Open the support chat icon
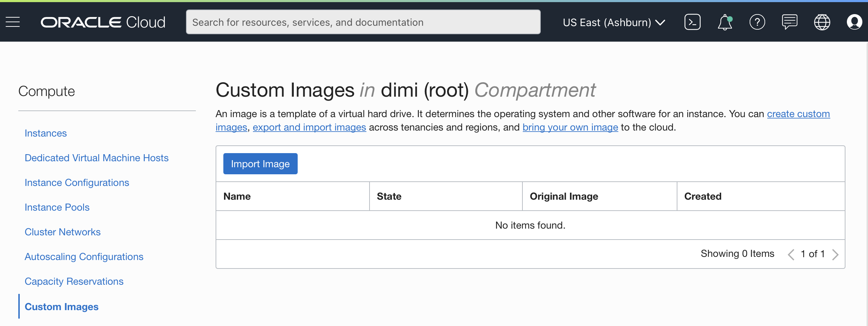Image resolution: width=868 pixels, height=326 pixels. pyautogui.click(x=789, y=22)
